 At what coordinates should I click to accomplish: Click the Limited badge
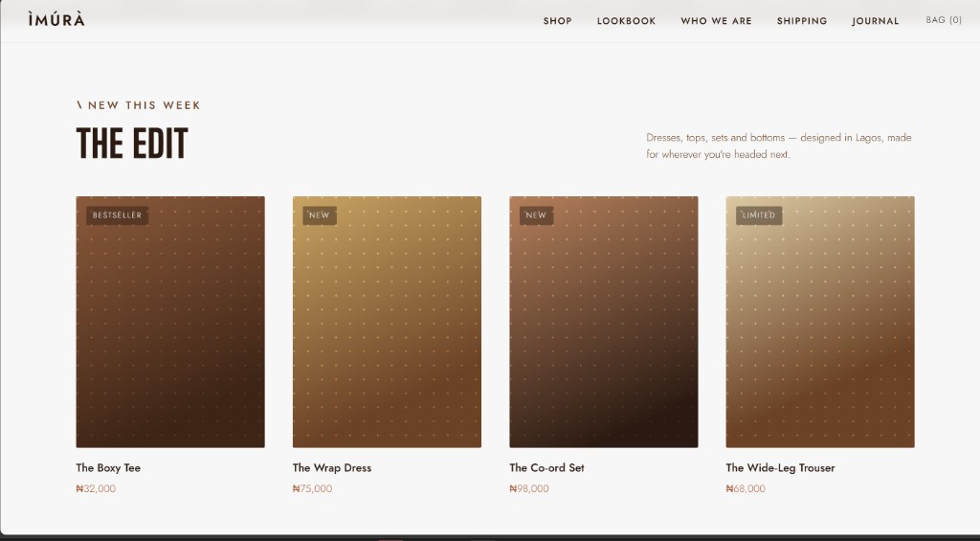tap(759, 215)
